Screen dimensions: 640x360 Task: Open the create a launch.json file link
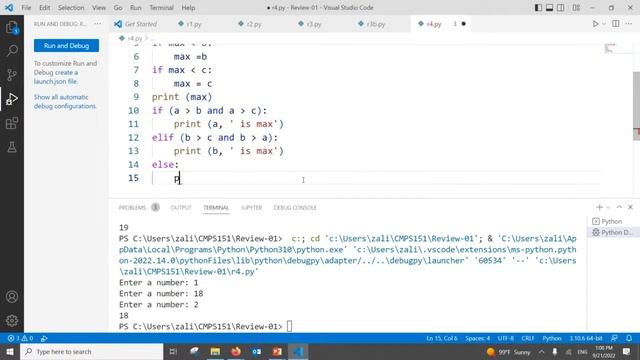(x=56, y=77)
